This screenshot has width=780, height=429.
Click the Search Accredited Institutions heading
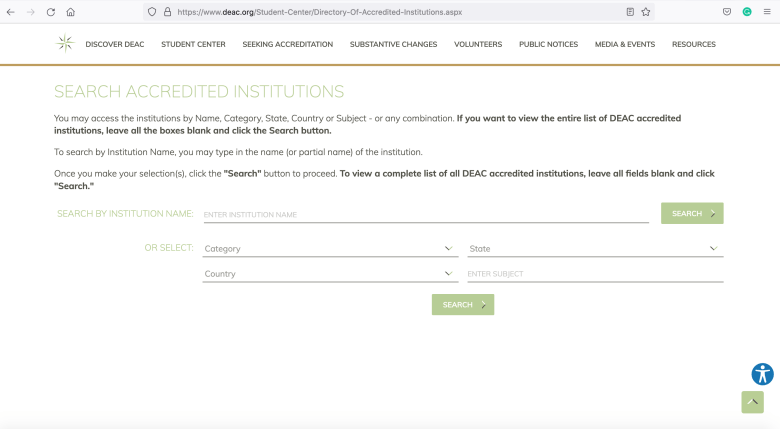(199, 92)
